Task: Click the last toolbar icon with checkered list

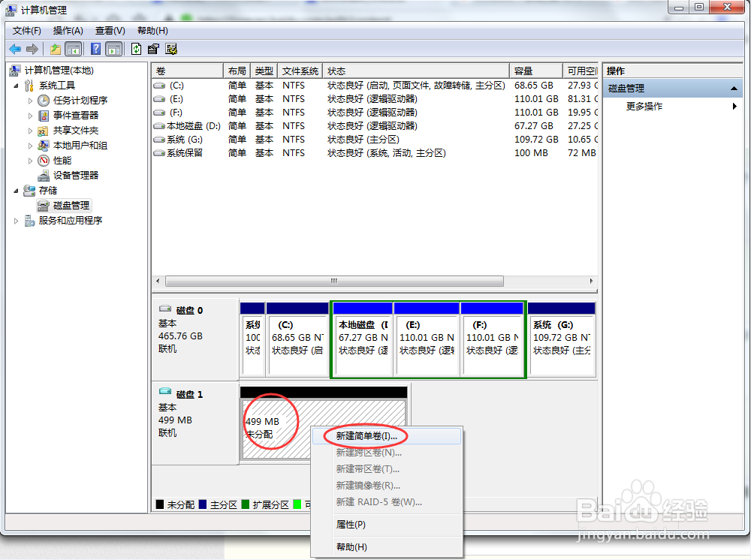Action: point(171,49)
